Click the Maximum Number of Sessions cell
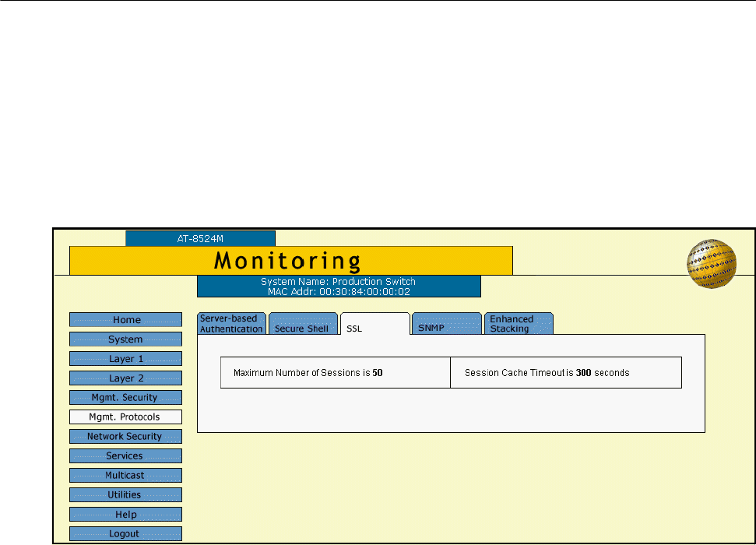This screenshot has height=545, width=756. pyautogui.click(x=336, y=373)
